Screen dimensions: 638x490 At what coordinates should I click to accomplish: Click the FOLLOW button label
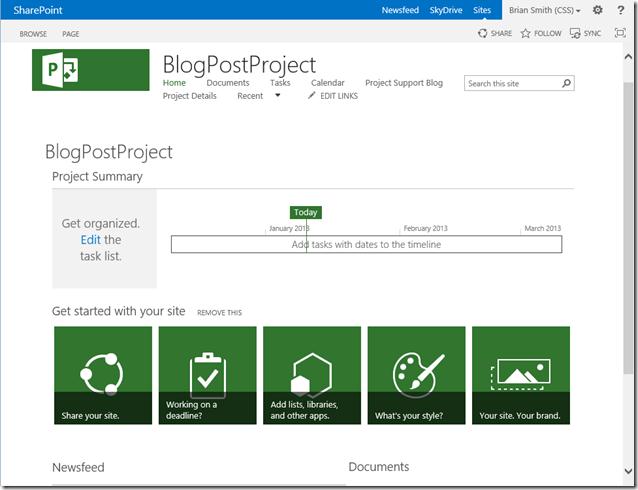(548, 33)
